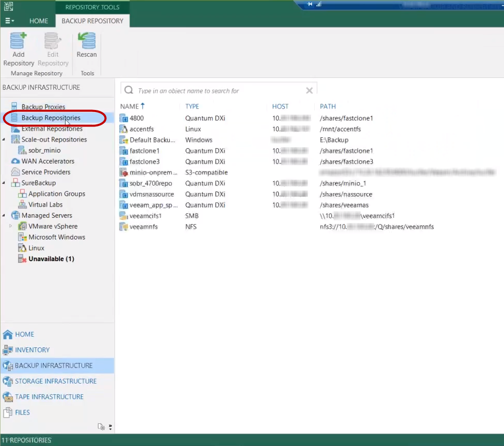Click the minio-onprem repository icon
The image size is (504, 446).
pos(124,172)
